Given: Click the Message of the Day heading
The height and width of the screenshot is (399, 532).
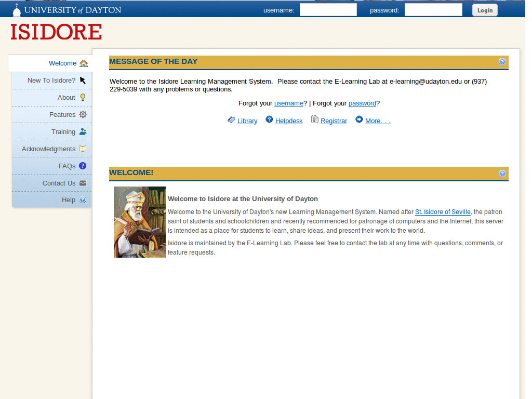Looking at the screenshot, I should point(153,61).
